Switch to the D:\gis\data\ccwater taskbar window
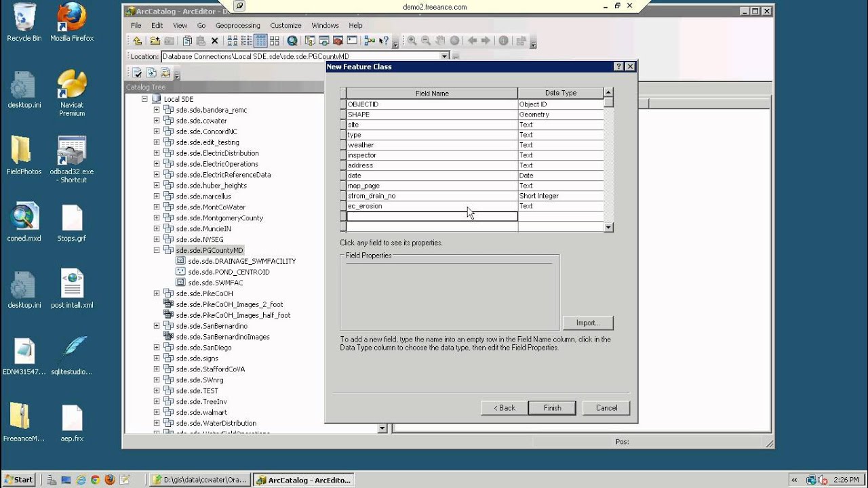868x488 pixels. 199,480
